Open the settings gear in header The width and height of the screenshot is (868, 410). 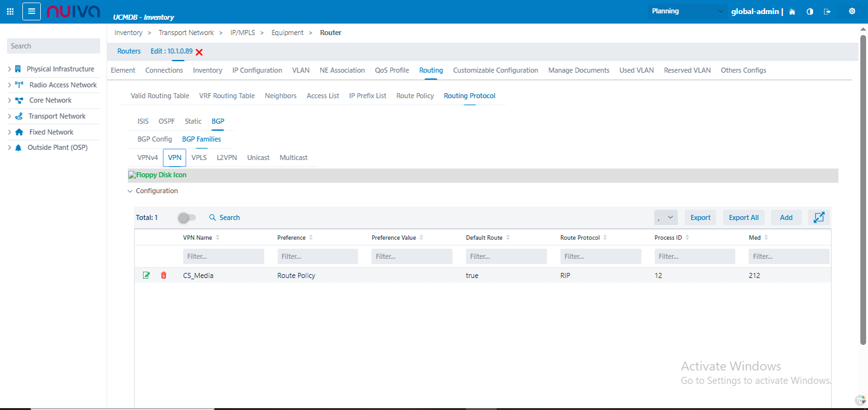point(851,11)
